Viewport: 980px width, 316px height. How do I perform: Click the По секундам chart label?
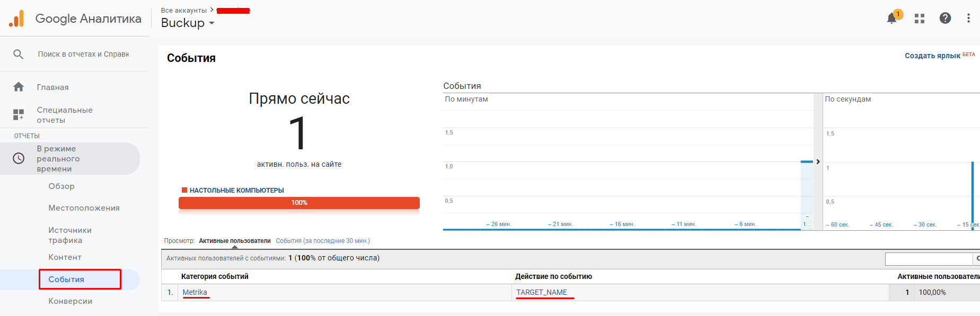pos(847,99)
